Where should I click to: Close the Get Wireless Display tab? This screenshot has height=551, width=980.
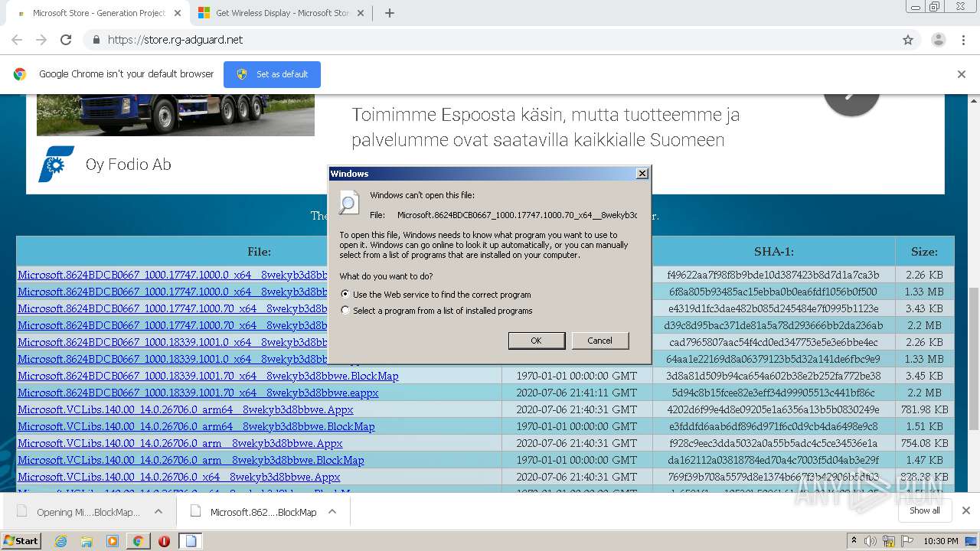pos(362,13)
